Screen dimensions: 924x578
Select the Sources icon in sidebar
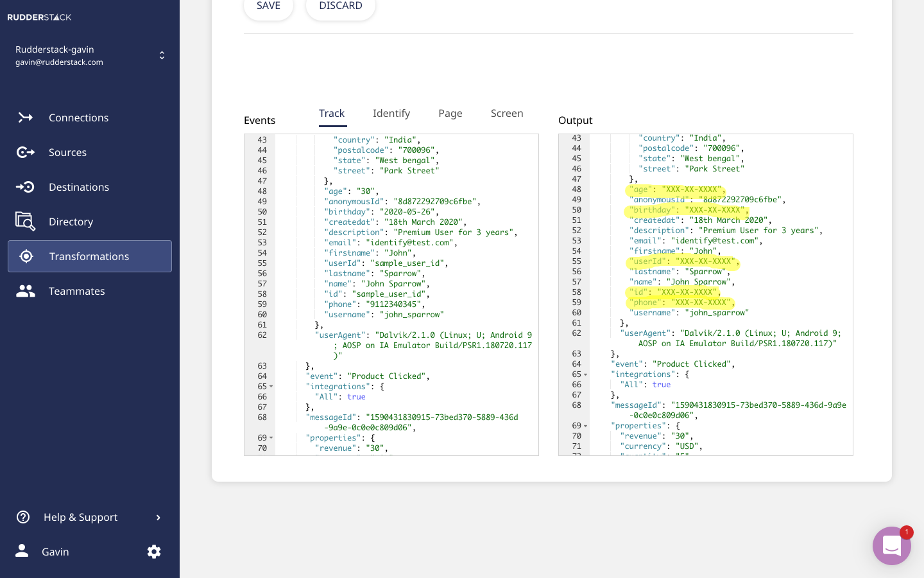pyautogui.click(x=26, y=152)
